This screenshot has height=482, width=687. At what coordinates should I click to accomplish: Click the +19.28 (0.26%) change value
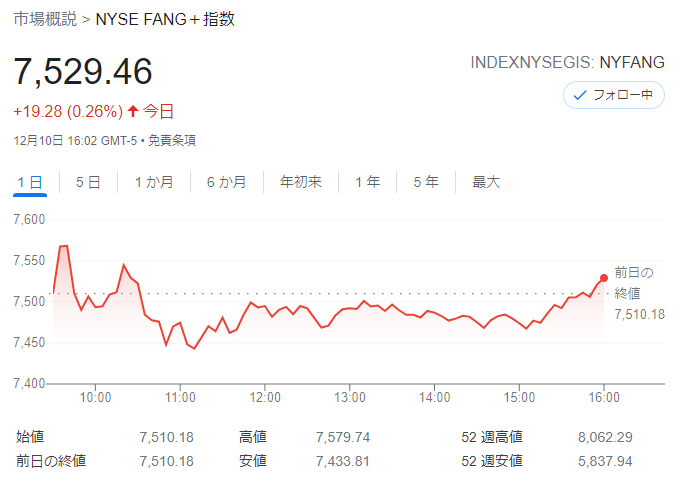click(68, 111)
